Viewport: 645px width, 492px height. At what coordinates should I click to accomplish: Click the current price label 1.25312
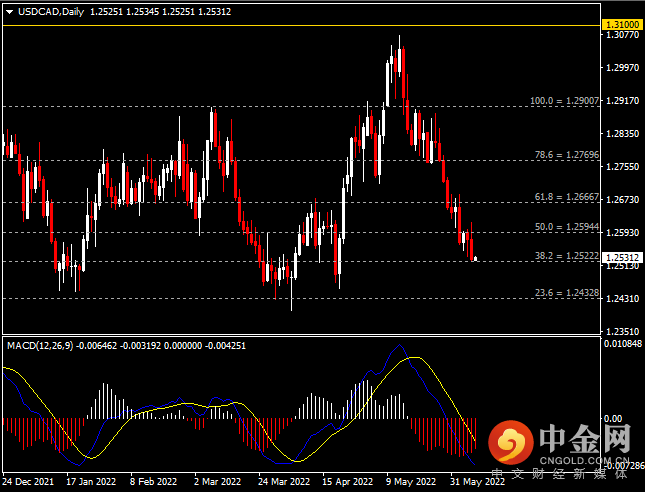tap(623, 258)
